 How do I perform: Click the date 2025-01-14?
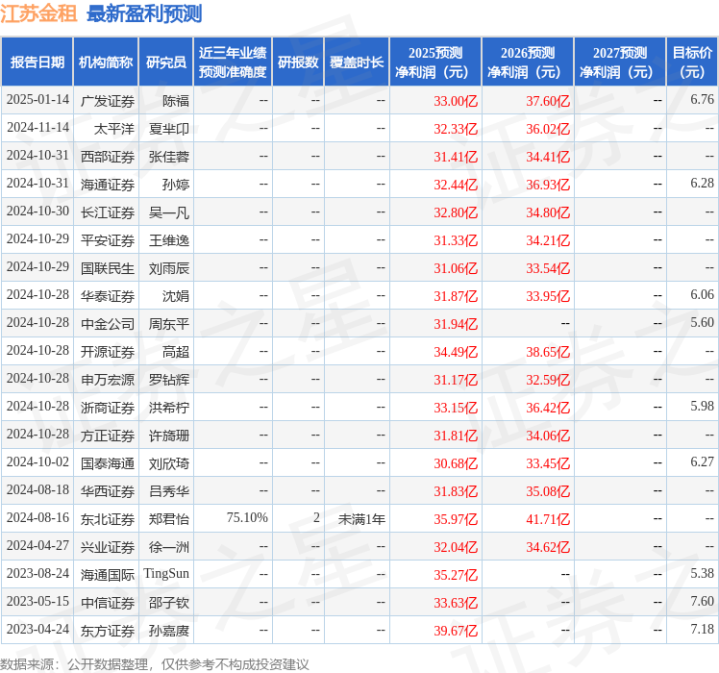[x=38, y=99]
